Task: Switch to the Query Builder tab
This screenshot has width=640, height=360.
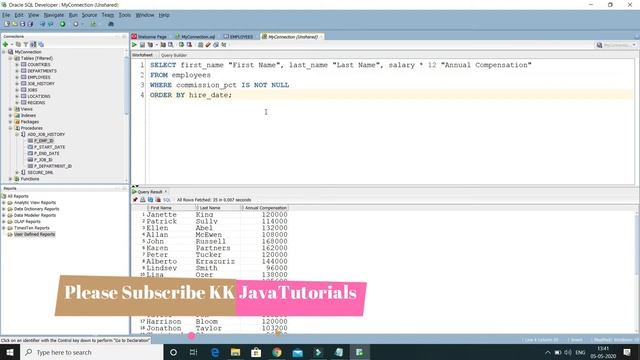Action: (174, 55)
